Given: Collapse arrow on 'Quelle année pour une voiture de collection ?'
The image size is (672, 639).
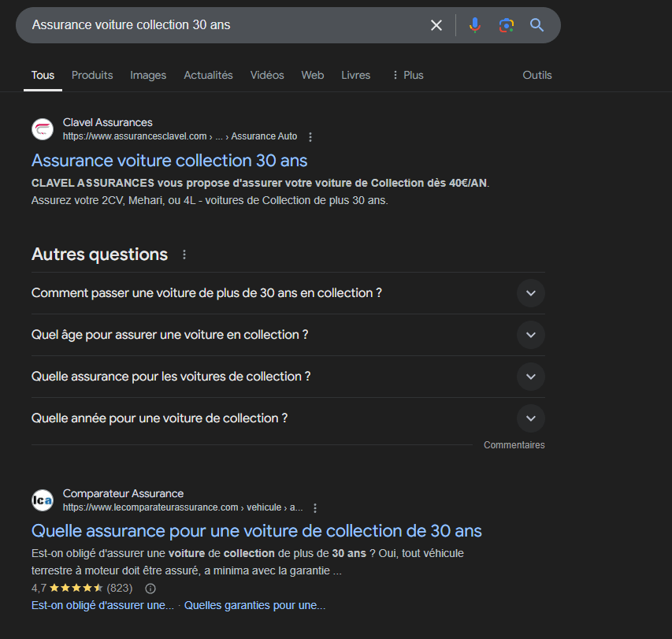Looking at the screenshot, I should (x=530, y=418).
